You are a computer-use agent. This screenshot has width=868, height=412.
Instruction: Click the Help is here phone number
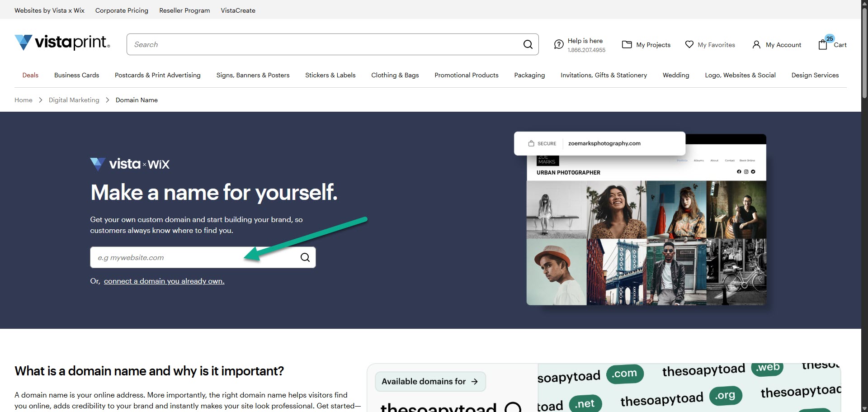click(x=586, y=50)
